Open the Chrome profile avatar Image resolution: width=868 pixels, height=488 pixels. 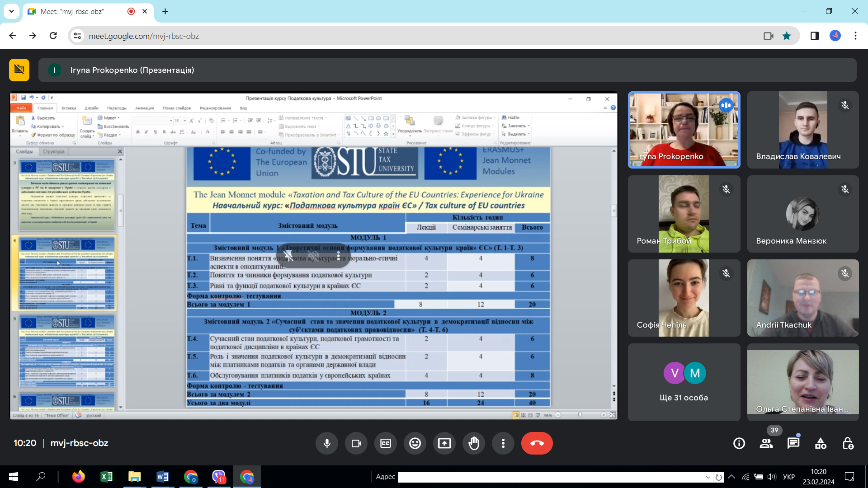click(x=835, y=36)
